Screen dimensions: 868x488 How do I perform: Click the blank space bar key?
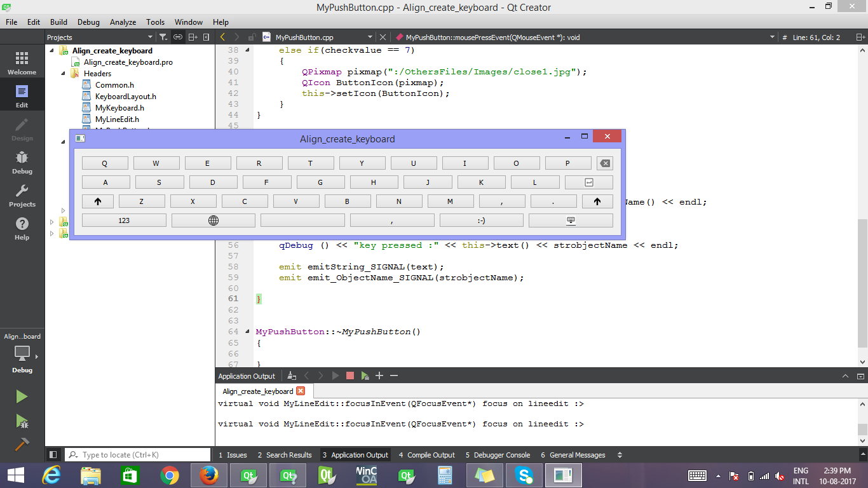coord(302,220)
